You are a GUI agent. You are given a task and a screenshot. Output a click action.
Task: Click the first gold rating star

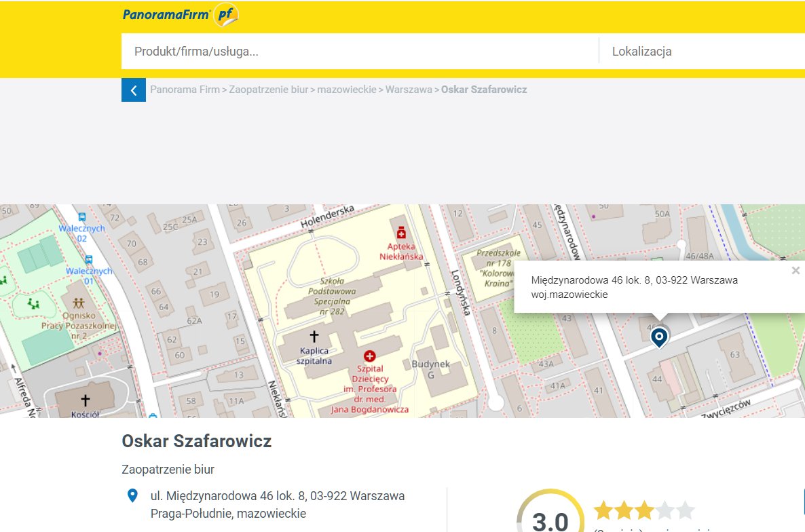(604, 510)
